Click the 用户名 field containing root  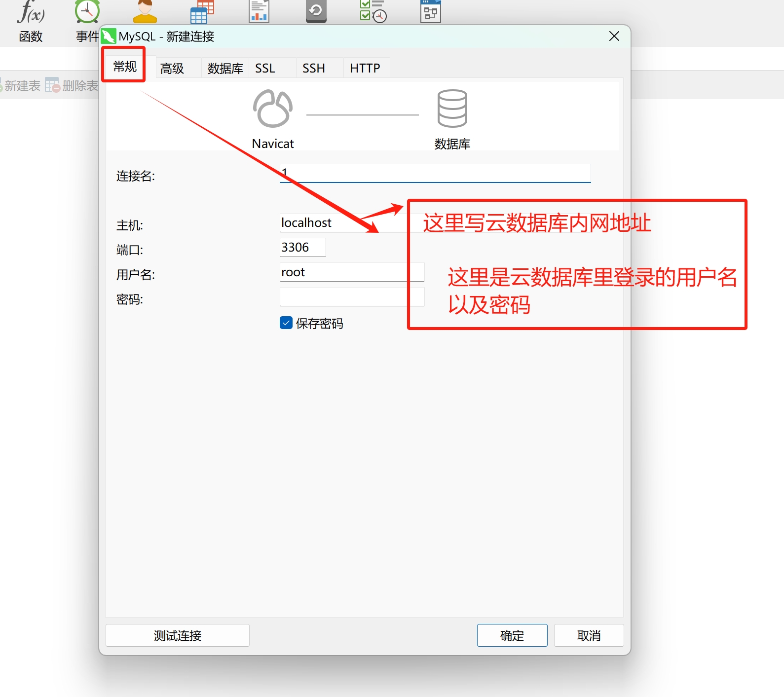352,272
